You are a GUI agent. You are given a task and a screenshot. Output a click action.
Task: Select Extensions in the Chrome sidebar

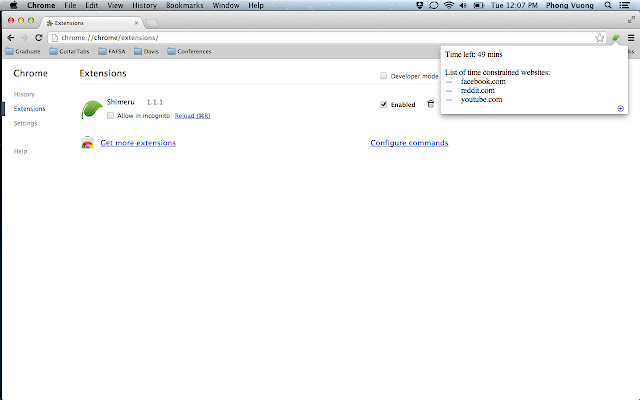29,109
